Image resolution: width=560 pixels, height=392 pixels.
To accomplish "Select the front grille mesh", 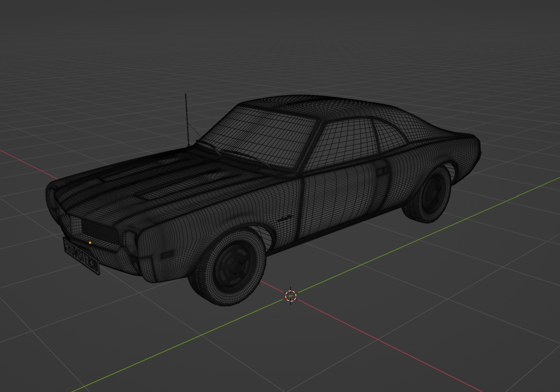I will click(x=98, y=230).
